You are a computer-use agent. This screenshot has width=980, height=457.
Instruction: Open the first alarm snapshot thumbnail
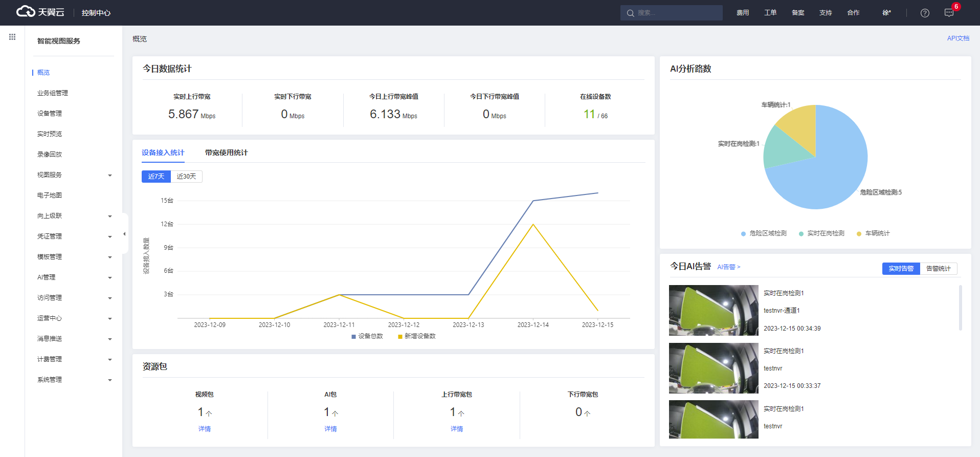click(714, 310)
